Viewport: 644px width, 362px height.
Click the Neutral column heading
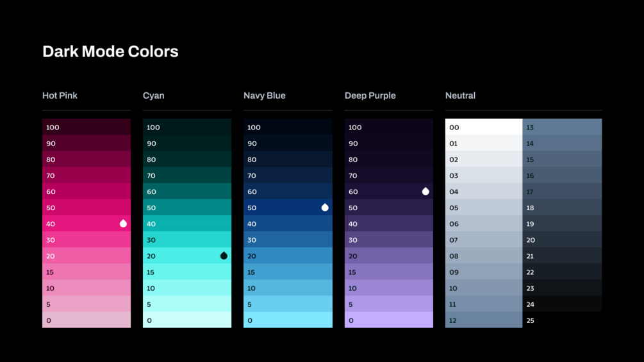(x=460, y=95)
